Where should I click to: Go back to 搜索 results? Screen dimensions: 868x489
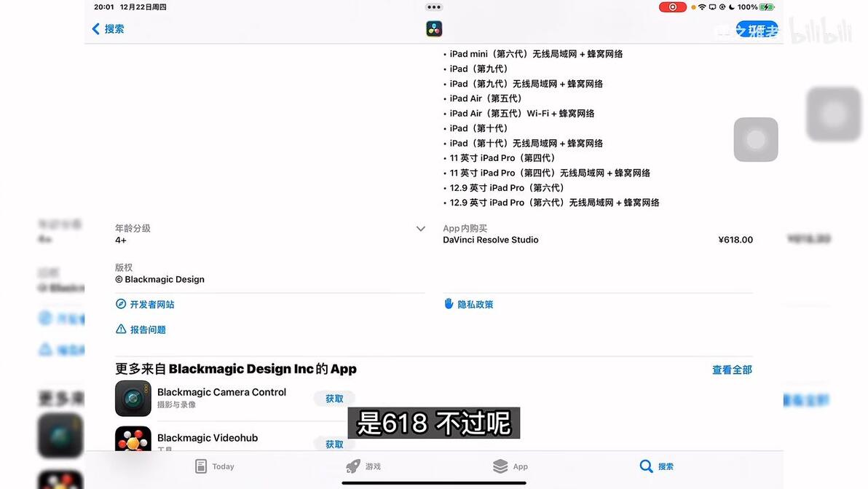108,29
